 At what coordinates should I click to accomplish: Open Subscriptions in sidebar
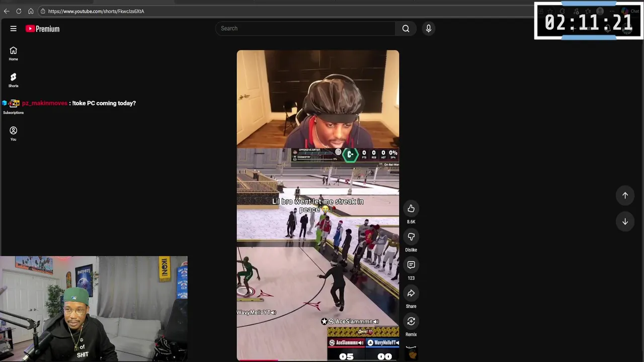pyautogui.click(x=14, y=107)
